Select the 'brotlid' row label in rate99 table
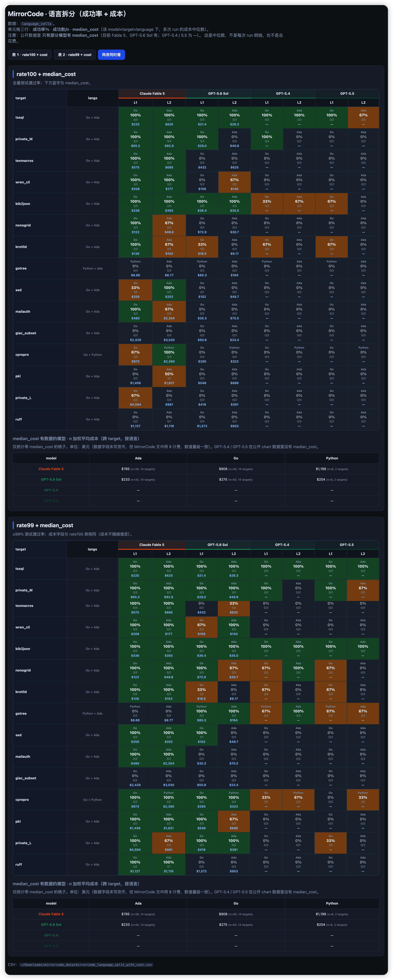Screen dimensions: 393x980 (x=21, y=692)
